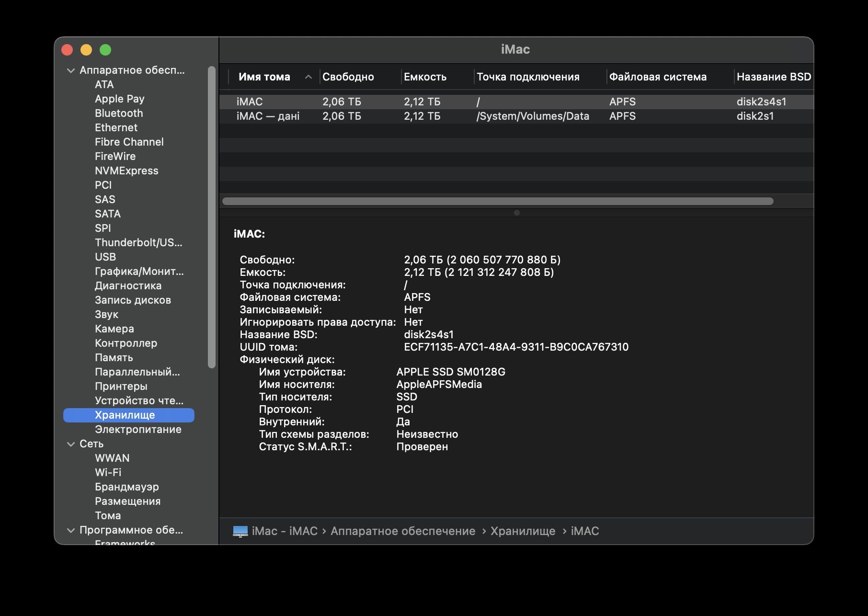Select Устройство чтения sidebar item
Viewport: 868px width, 616px height.
pos(139,401)
